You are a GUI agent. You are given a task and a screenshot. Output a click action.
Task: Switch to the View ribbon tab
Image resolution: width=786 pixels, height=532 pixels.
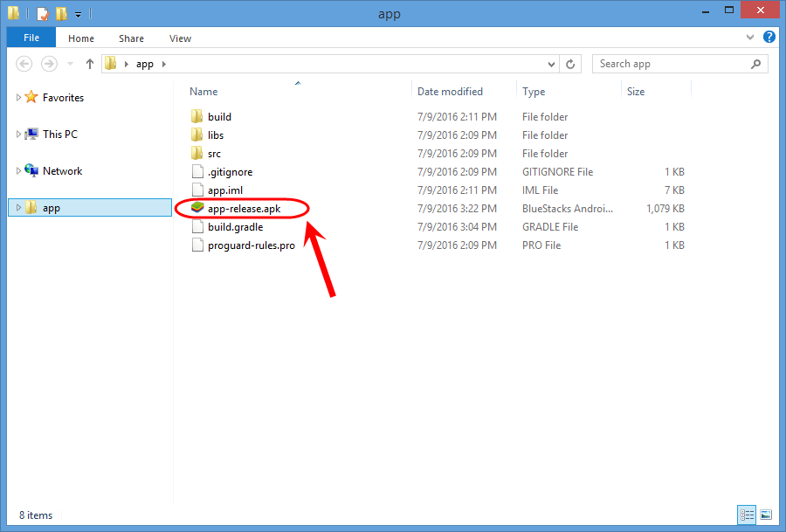pos(180,38)
